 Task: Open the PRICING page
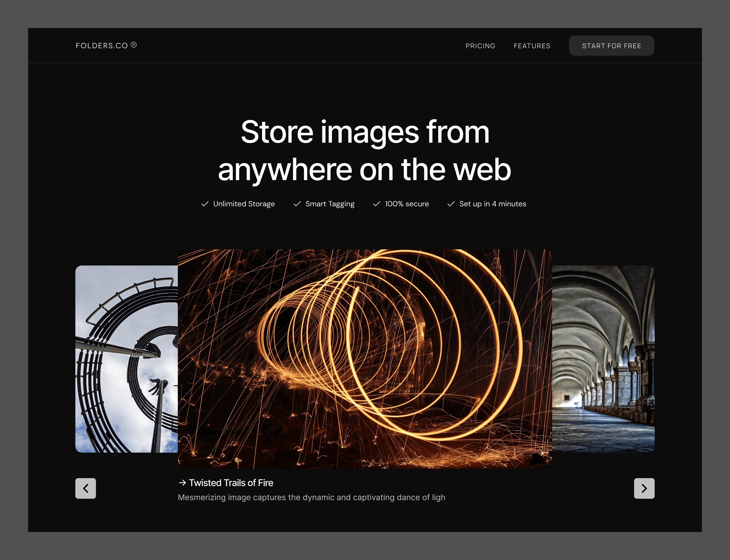coord(480,46)
